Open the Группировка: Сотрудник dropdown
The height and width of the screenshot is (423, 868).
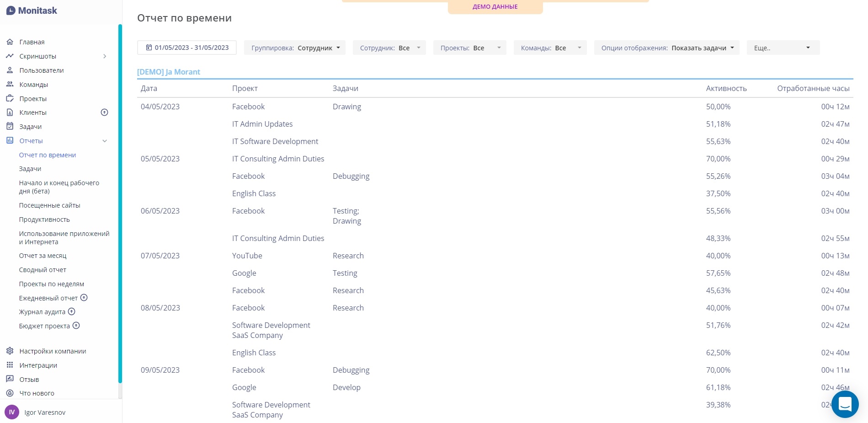[x=295, y=48]
